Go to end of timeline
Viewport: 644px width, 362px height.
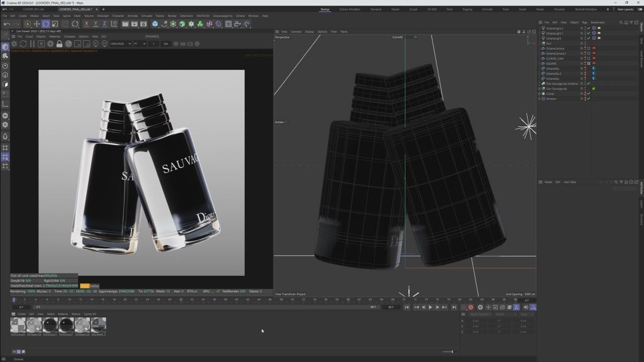tap(454, 307)
